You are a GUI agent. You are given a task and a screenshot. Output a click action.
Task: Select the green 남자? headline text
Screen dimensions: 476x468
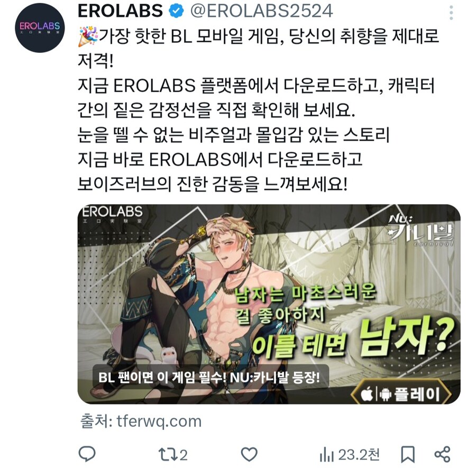click(x=406, y=336)
